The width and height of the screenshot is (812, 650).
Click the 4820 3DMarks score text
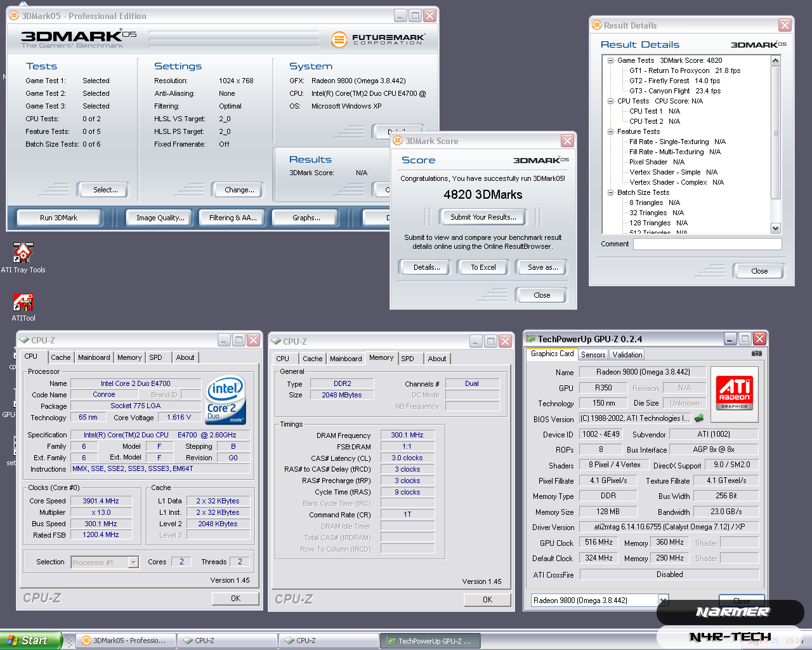(x=483, y=195)
